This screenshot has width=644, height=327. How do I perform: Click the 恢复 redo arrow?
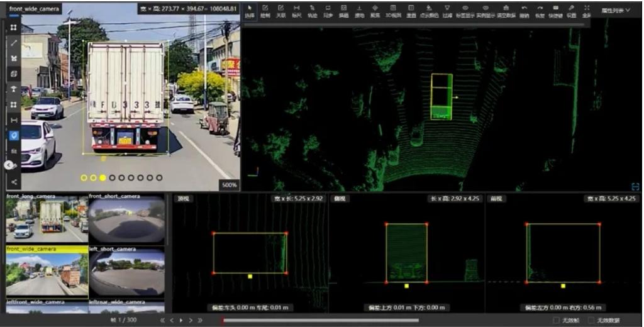point(540,11)
